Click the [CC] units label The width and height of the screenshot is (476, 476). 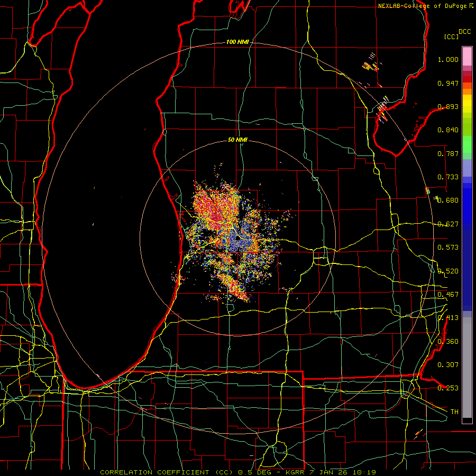(452, 36)
